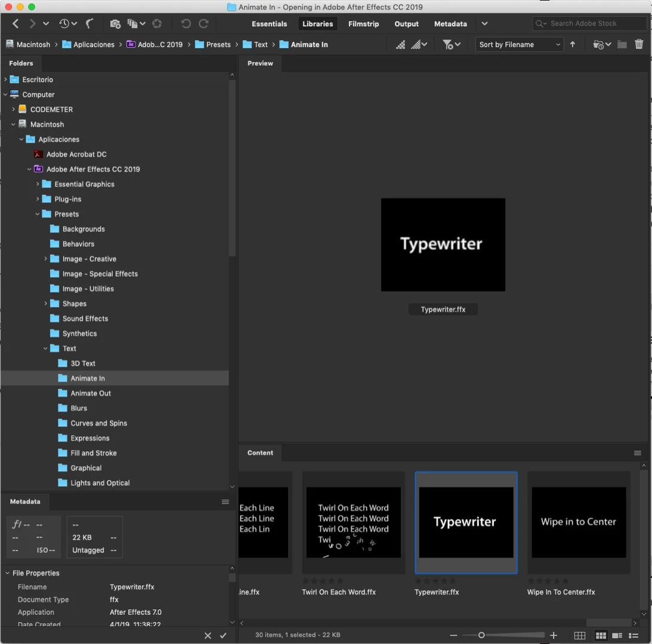Apply metadata changes with checkmark
The height and width of the screenshot is (644, 652).
223,635
